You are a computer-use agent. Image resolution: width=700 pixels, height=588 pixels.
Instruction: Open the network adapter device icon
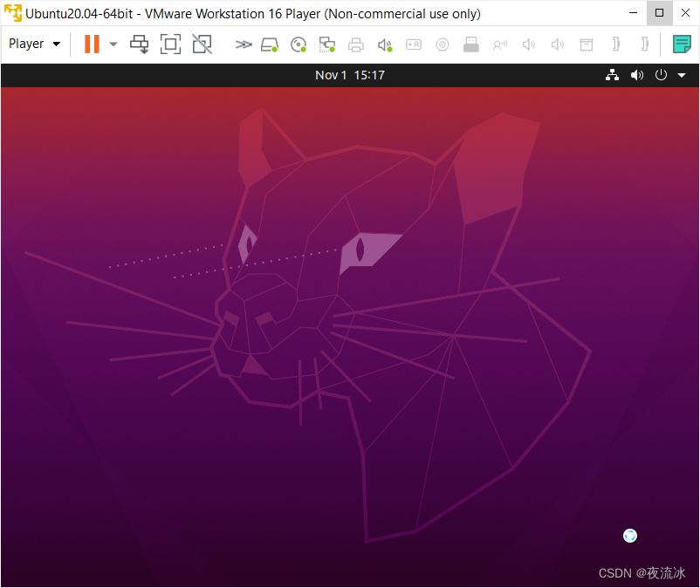coord(326,44)
